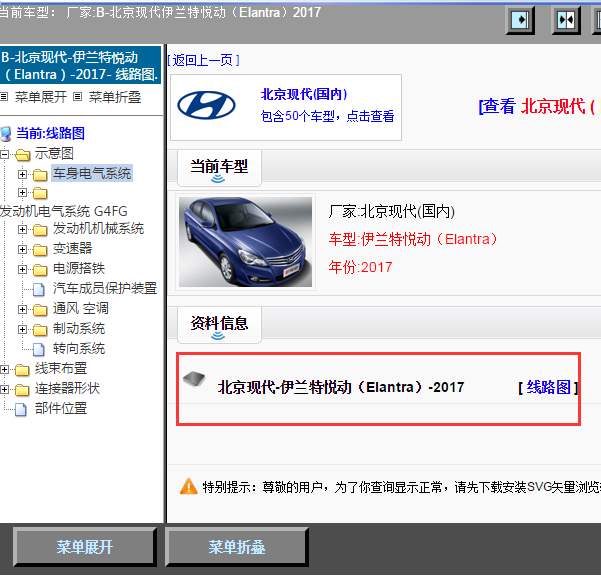
Task: Click folder icon next to 变速器
Action: [x=40, y=250]
